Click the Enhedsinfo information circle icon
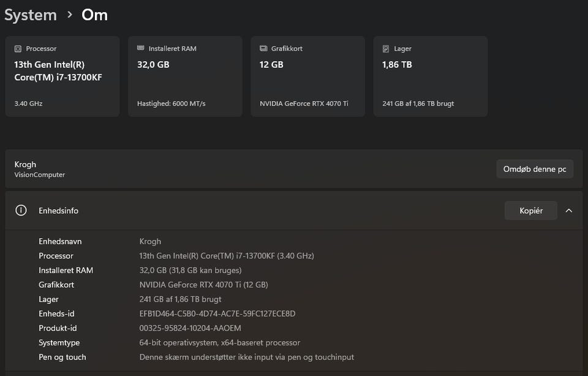Viewport: 588px width, 376px height. 21,210
